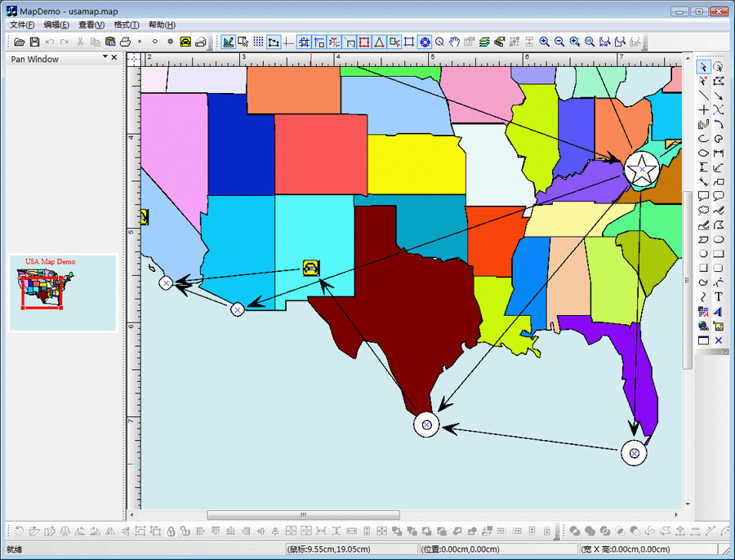Toggle the snap to grid button

coord(304,42)
